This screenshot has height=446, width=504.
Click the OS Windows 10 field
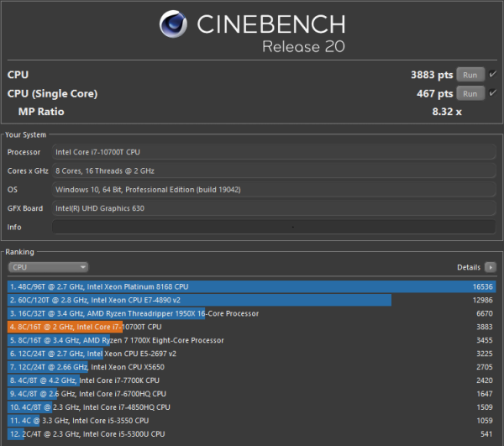coord(274,190)
